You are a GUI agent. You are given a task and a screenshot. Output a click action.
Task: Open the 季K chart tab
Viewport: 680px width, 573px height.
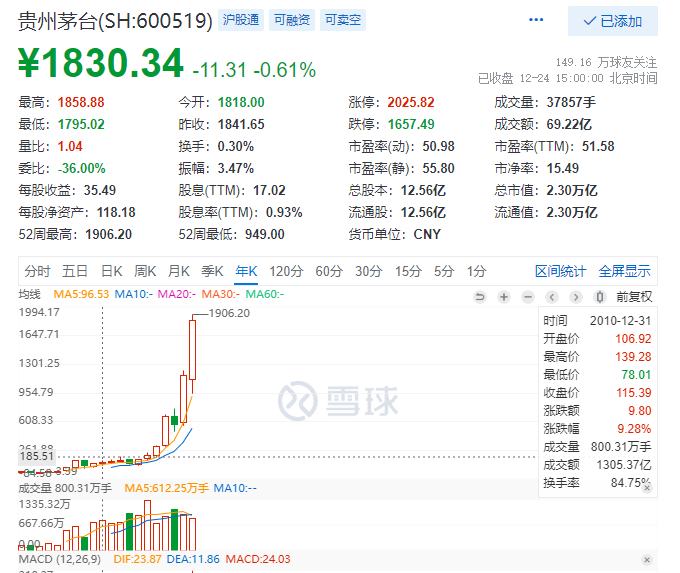212,272
